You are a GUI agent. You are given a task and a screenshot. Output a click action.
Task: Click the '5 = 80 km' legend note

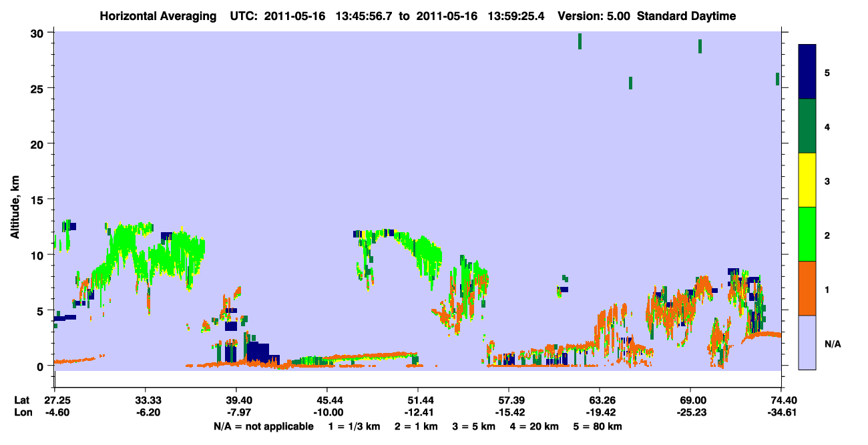coord(598,426)
